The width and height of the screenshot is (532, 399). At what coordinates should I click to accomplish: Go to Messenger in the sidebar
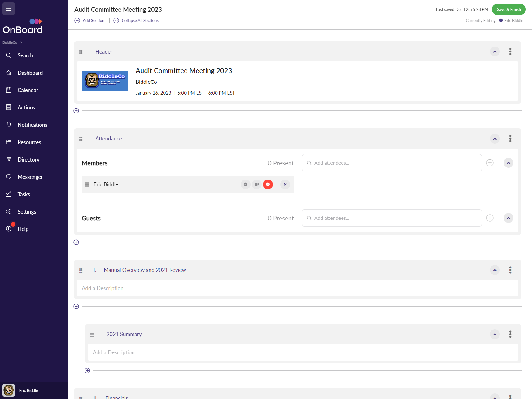tap(30, 177)
